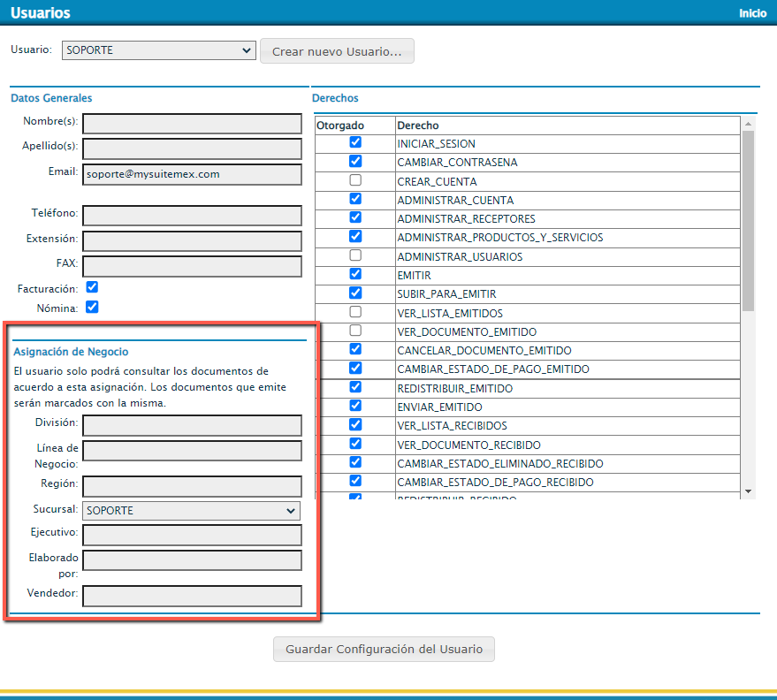Click the Vendedor input field
The image size is (777, 700).
click(x=193, y=596)
